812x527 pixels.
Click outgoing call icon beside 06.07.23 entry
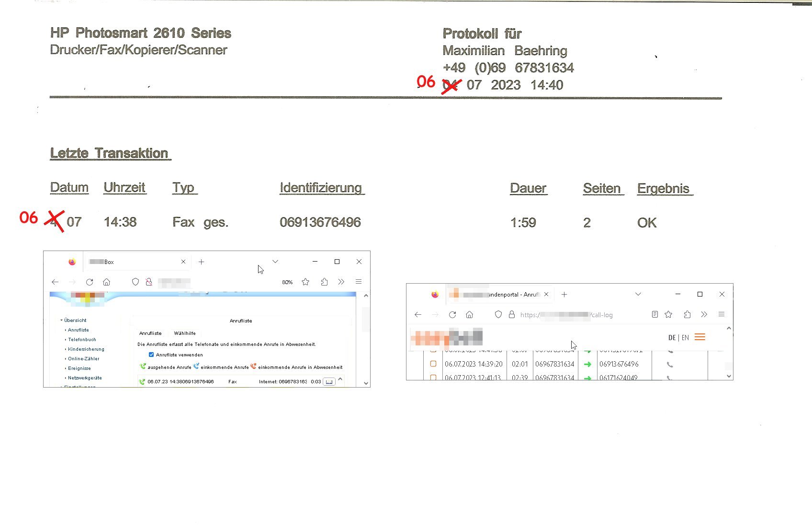(x=142, y=382)
